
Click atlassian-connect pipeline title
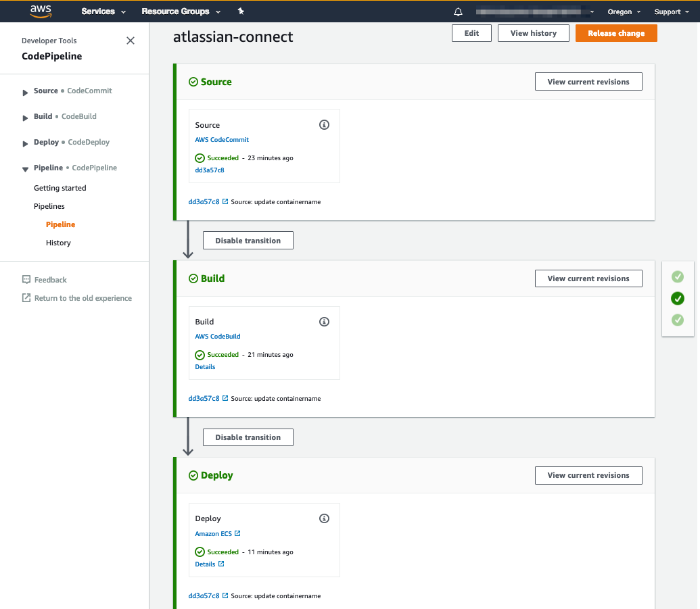[x=233, y=36]
